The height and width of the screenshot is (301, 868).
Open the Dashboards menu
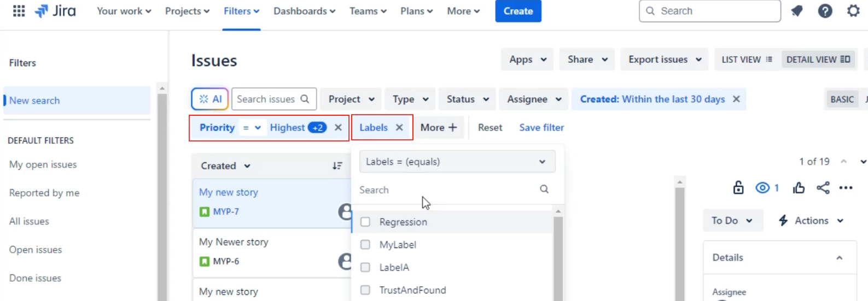304,11
